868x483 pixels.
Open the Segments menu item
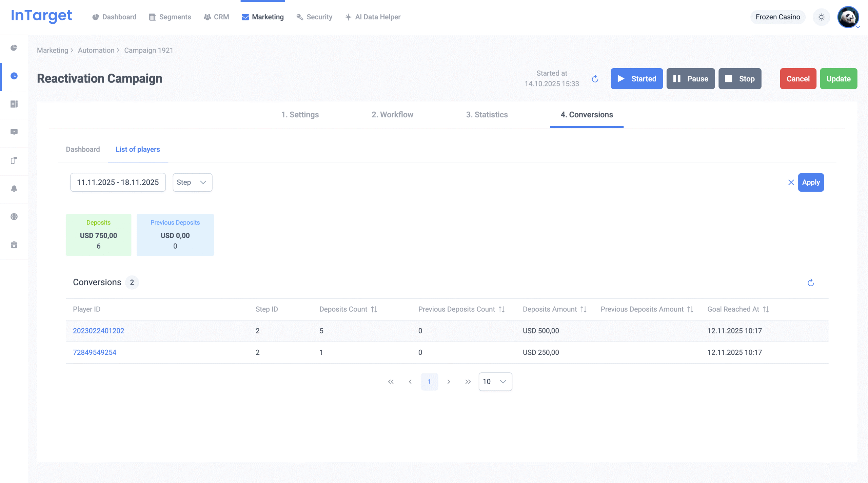(170, 17)
